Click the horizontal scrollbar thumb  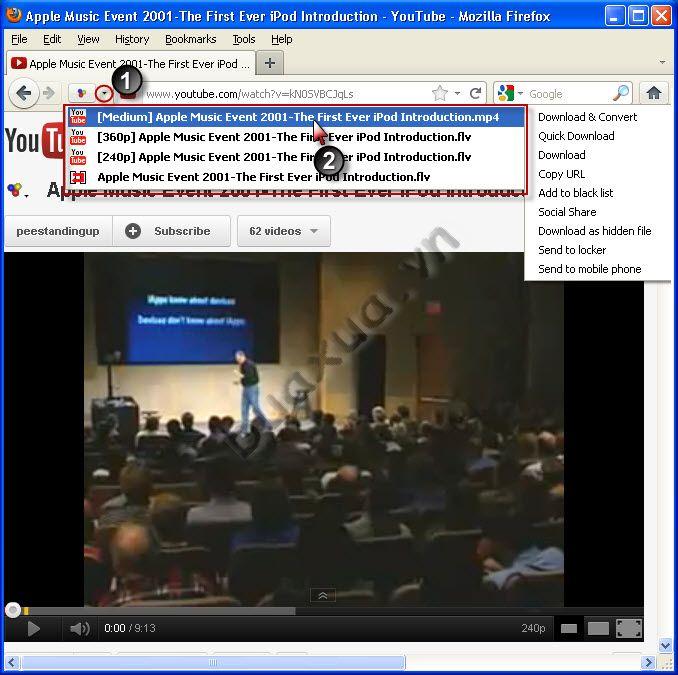click(214, 662)
